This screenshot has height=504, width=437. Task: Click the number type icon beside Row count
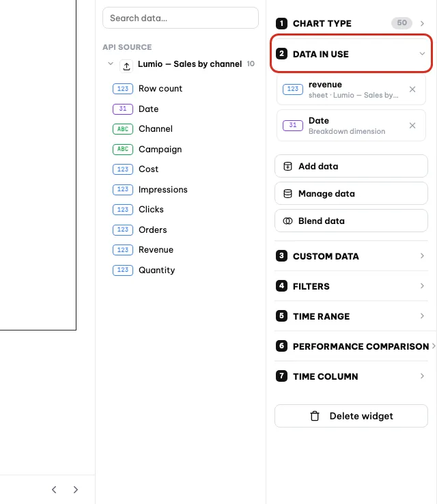point(123,89)
